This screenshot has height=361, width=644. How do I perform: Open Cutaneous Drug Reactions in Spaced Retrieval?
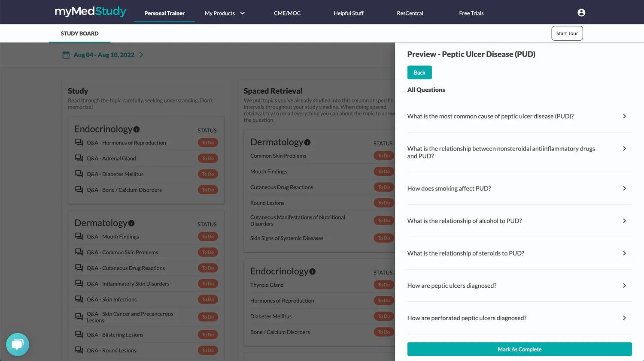coord(282,187)
